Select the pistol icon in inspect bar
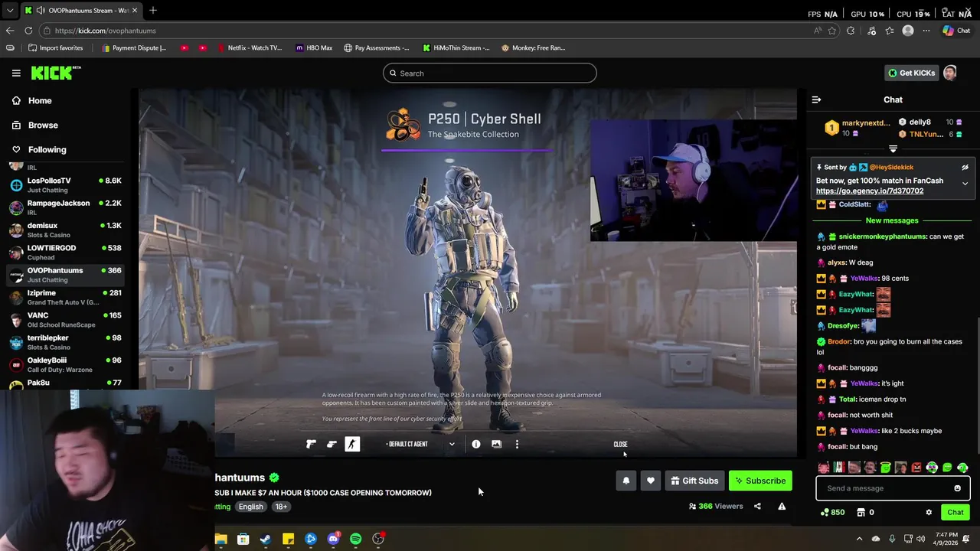Viewport: 980px width, 551px height. pyautogui.click(x=332, y=444)
